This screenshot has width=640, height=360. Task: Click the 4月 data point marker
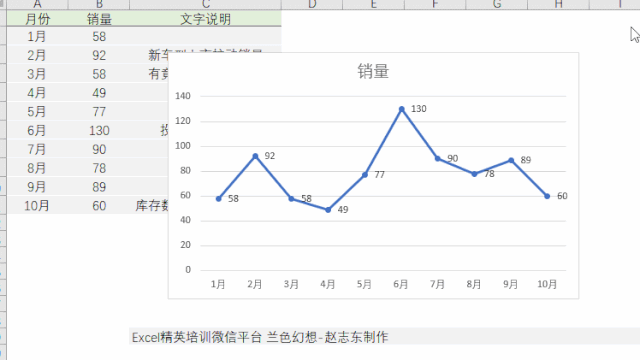coord(328,210)
